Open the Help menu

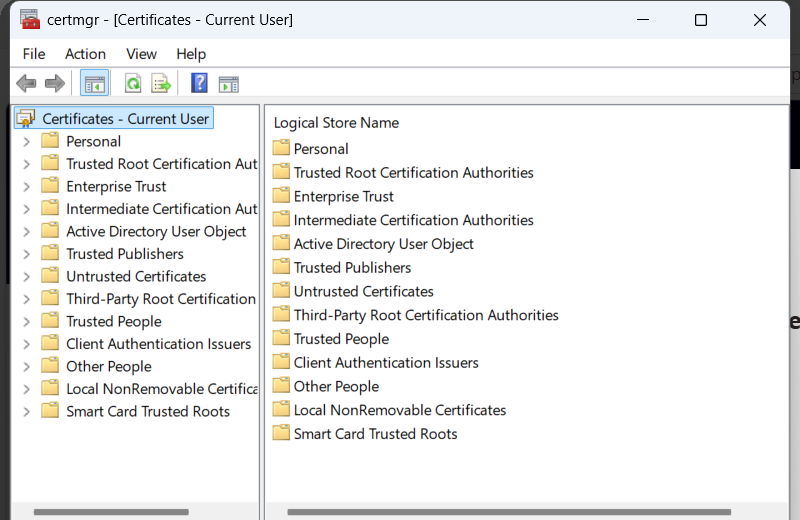(x=191, y=54)
